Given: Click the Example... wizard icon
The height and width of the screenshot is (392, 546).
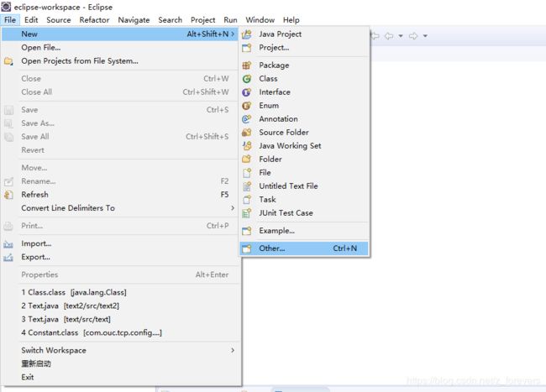Looking at the screenshot, I should (246, 231).
